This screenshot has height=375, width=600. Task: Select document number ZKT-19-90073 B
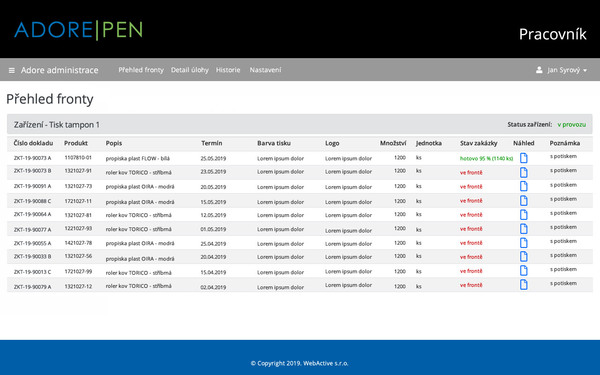[x=33, y=171]
